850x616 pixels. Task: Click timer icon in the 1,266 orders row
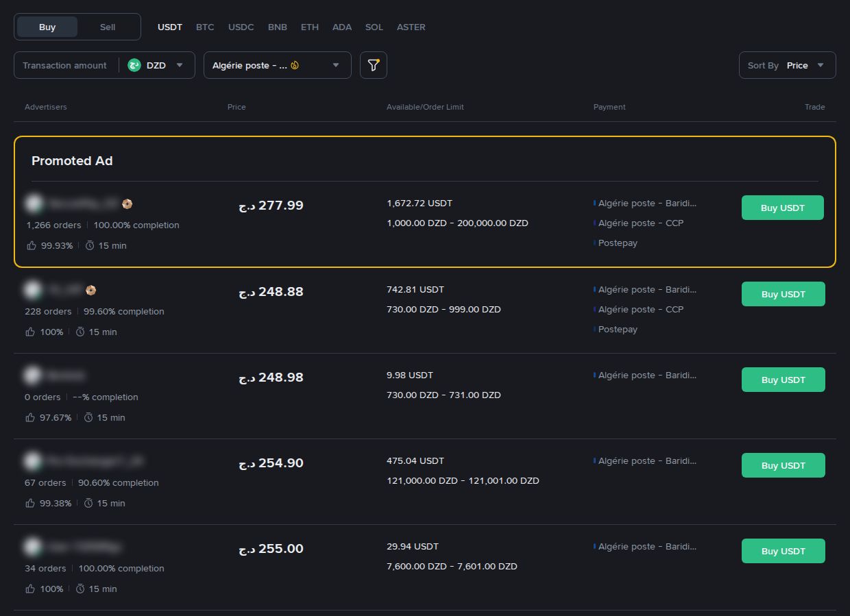tap(90, 245)
